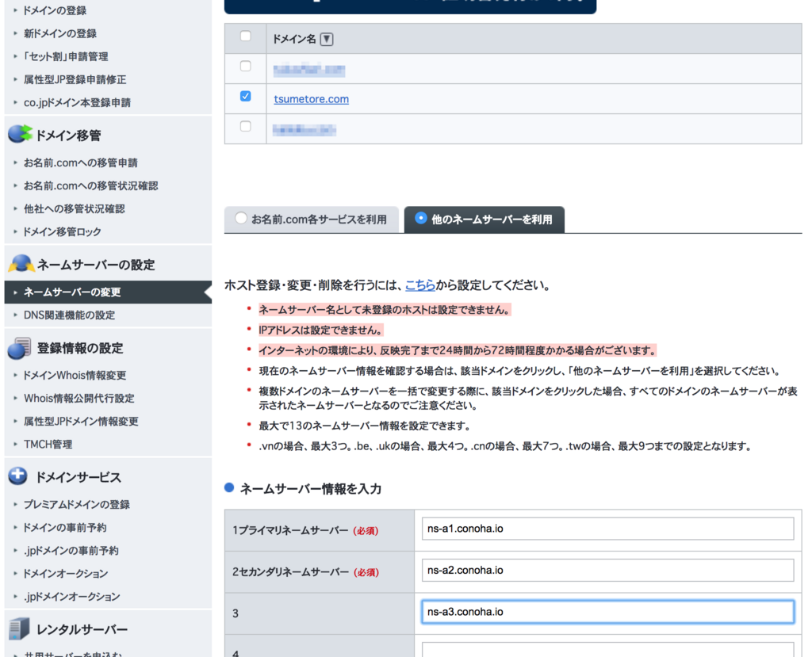
Task: Click the ns-a3.conoha.io nameserver field
Action: click(607, 611)
